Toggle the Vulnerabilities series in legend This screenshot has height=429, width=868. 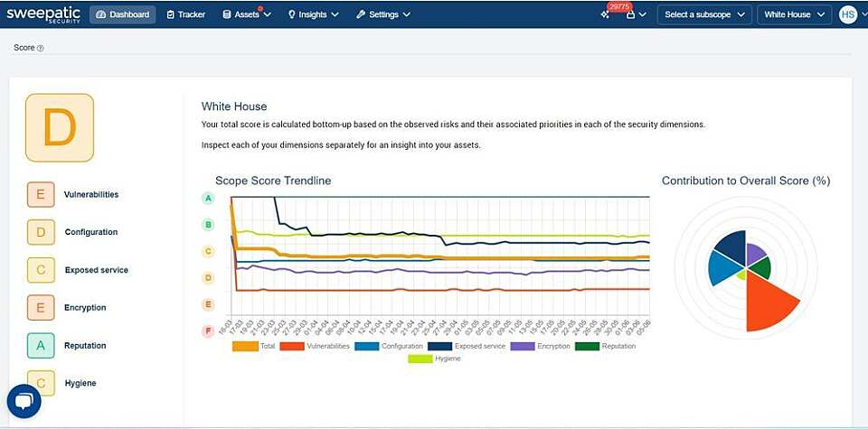point(315,346)
